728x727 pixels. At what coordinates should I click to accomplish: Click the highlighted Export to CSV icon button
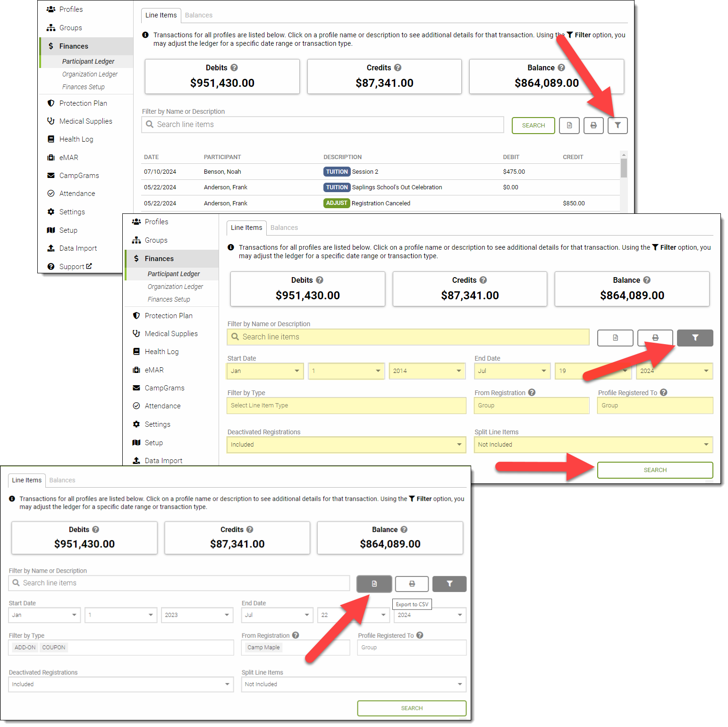click(374, 584)
